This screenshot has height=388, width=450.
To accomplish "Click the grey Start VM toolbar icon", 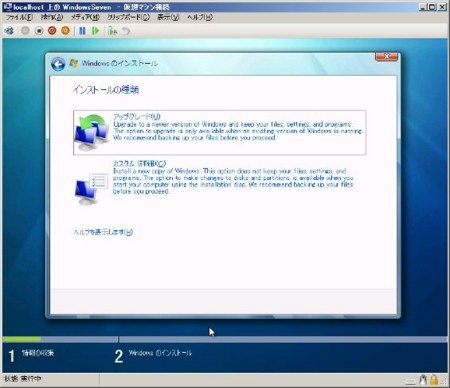I will point(25,31).
